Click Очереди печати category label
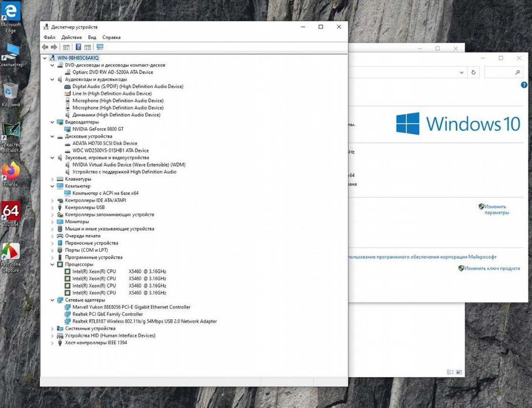532x408 pixels. point(82,236)
